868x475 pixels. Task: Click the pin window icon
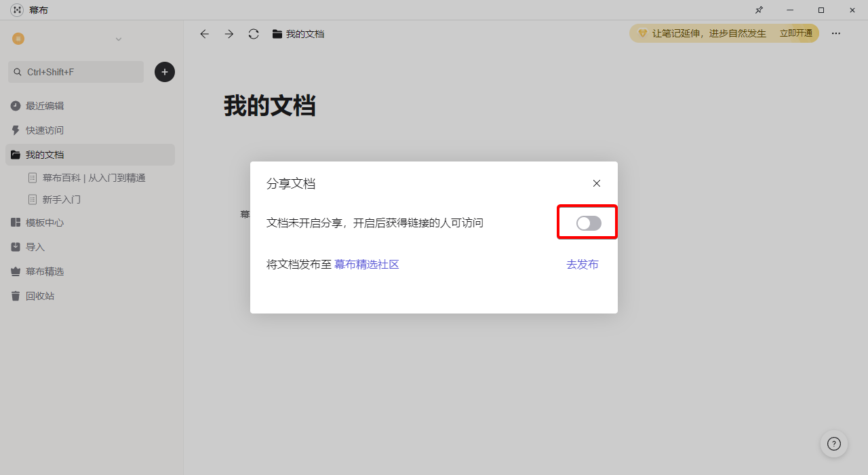pos(759,10)
